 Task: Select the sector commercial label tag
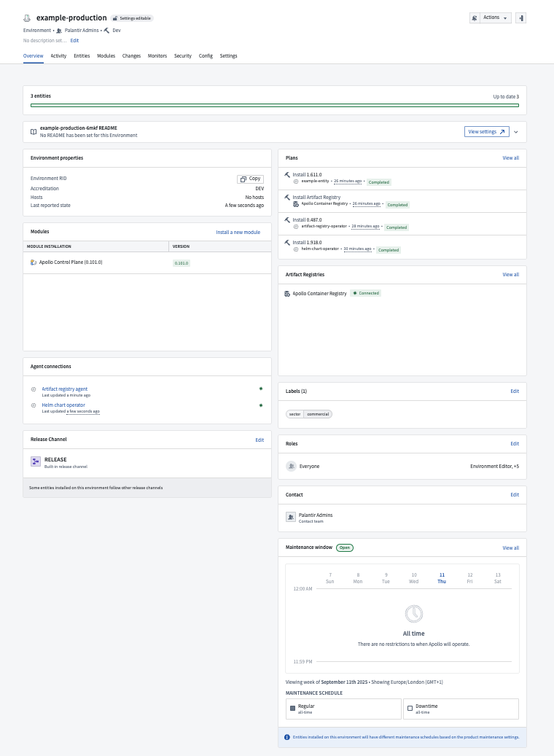click(x=309, y=414)
